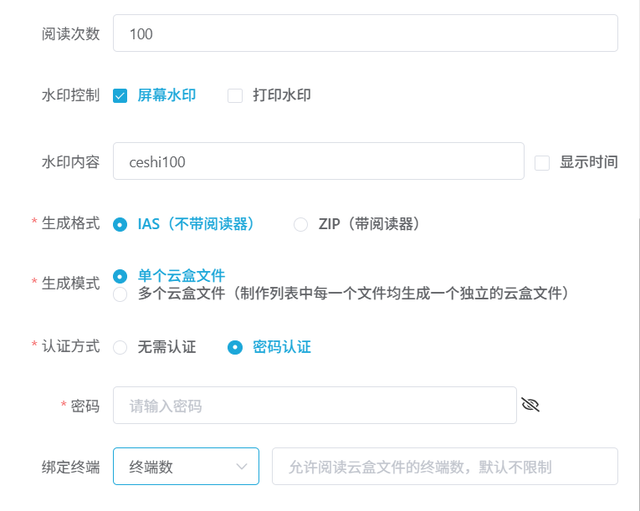Select IAS（不带阅读器） format radio
Image resolution: width=640 pixels, height=511 pixels.
(120, 224)
